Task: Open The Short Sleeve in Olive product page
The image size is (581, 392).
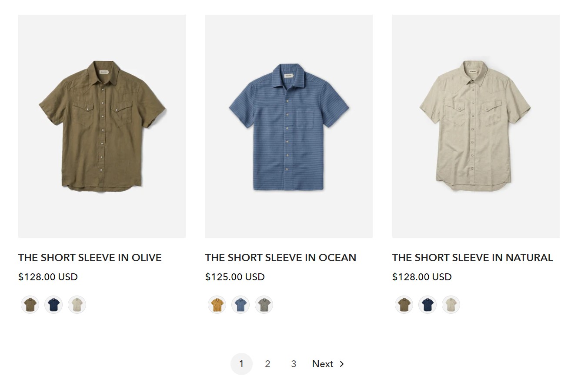Action: 90,257
